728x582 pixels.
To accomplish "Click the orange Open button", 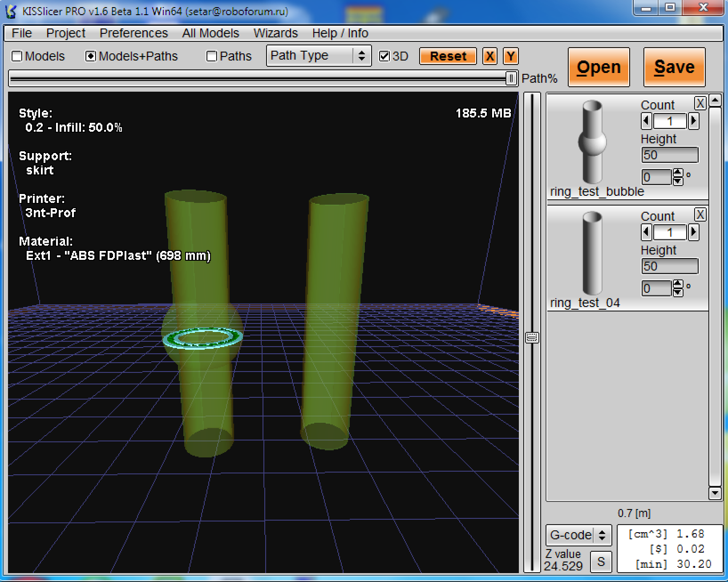I will pos(599,67).
